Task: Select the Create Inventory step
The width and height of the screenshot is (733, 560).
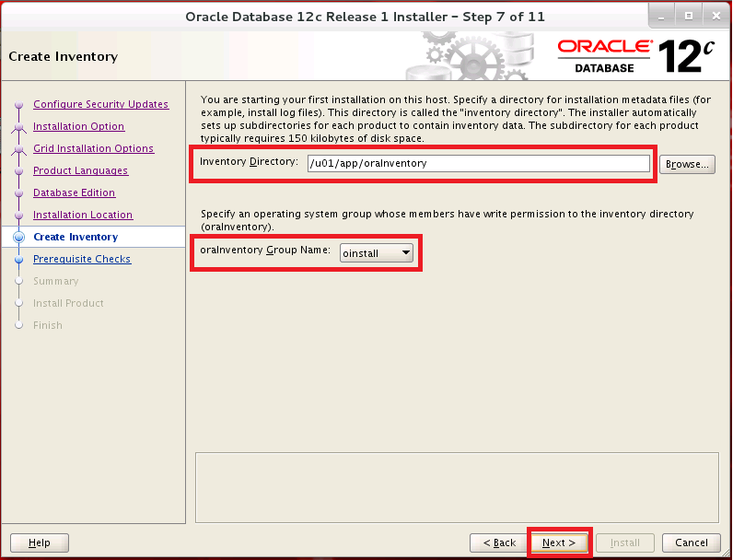Action: click(76, 237)
